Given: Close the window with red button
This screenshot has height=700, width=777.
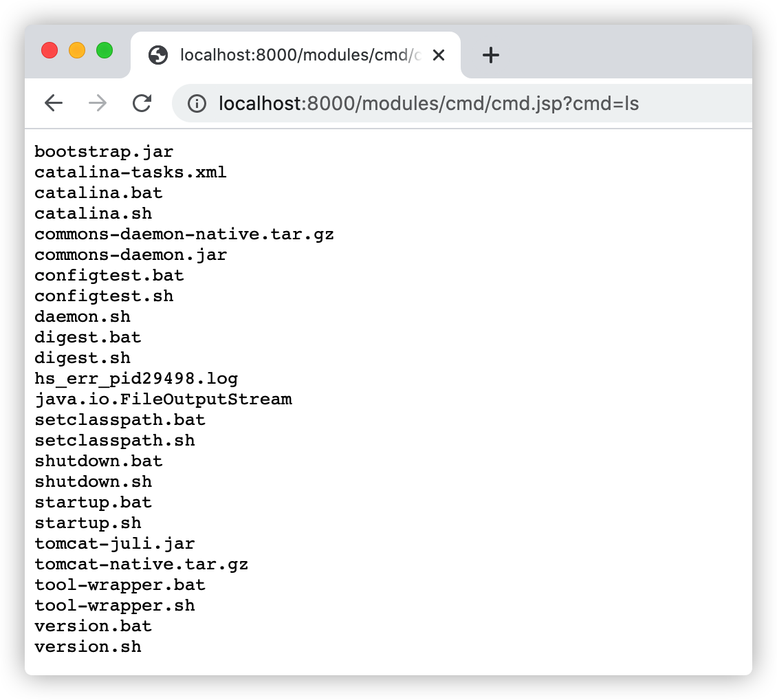Looking at the screenshot, I should tap(50, 50).
